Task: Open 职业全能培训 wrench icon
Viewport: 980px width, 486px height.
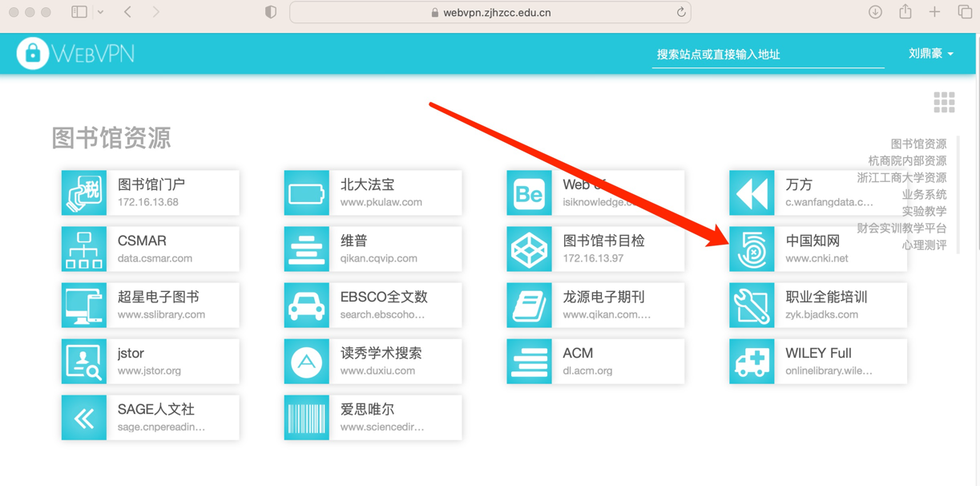Action: (x=752, y=305)
